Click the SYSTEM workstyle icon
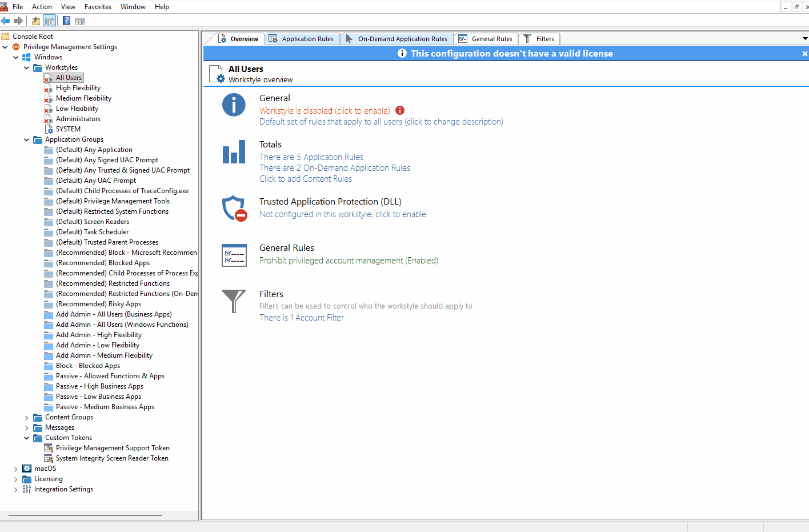The height and width of the screenshot is (532, 809). 49,129
